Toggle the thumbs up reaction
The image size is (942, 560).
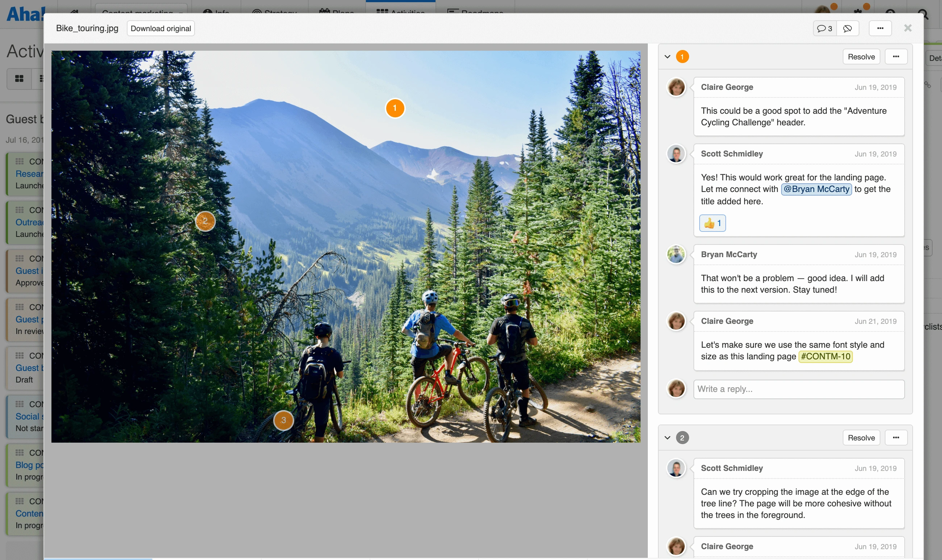point(712,223)
